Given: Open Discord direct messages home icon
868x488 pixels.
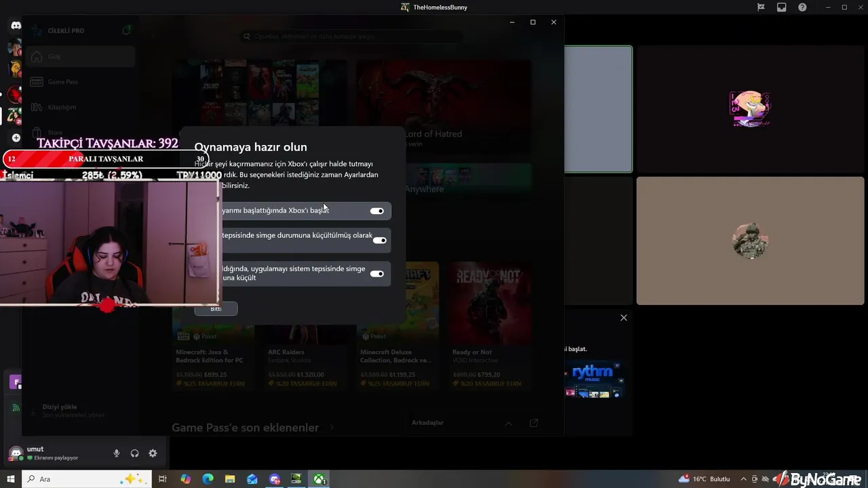Looking at the screenshot, I should (x=16, y=26).
